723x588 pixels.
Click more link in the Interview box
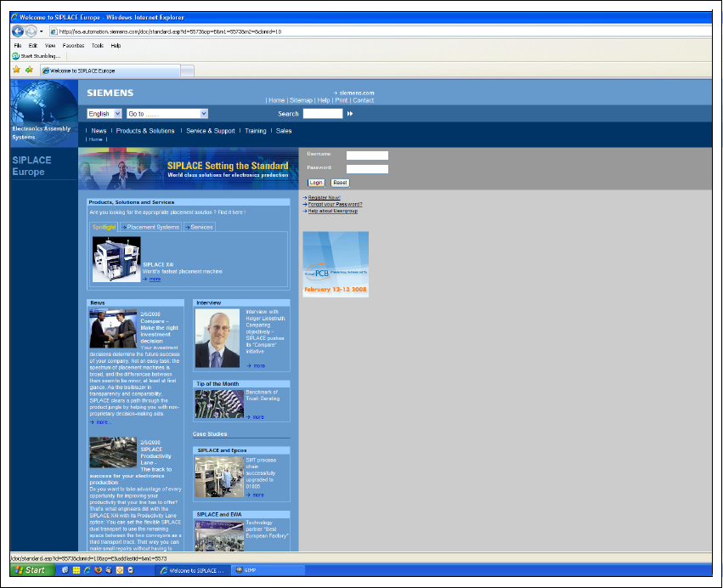(x=259, y=365)
